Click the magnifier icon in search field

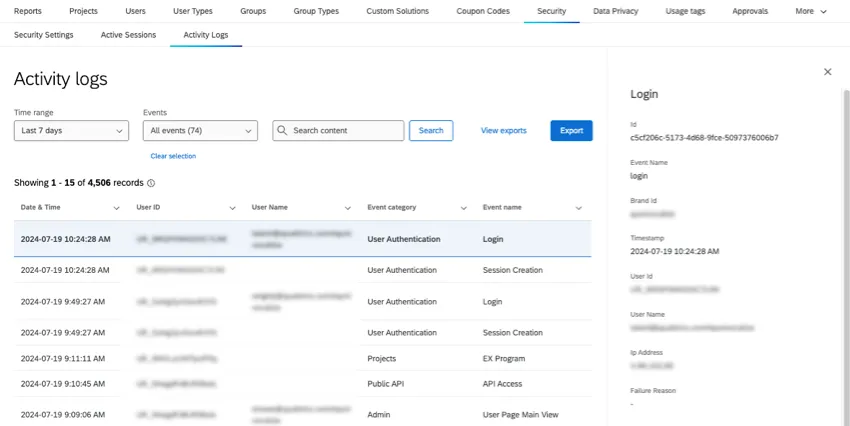pos(282,131)
